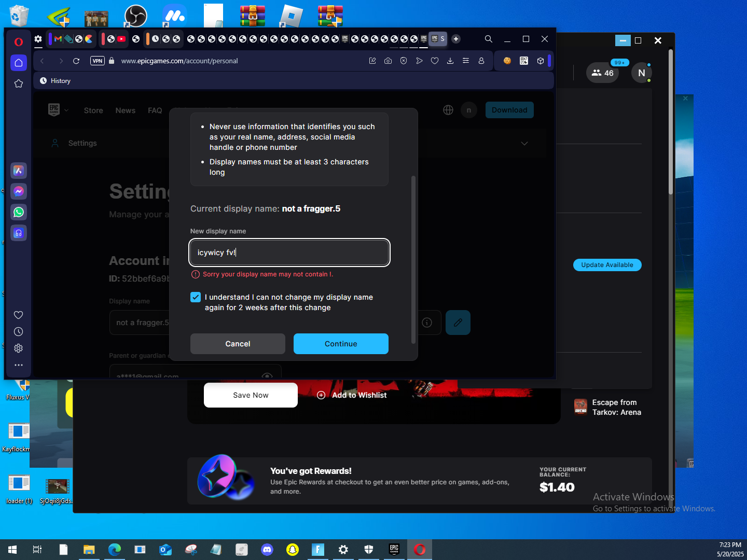Open Aria AI in Opera sidebar
Screen dimensions: 747x560
click(19, 171)
